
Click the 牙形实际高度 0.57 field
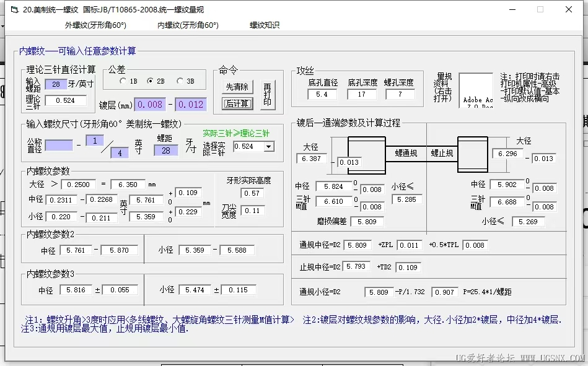pos(252,193)
